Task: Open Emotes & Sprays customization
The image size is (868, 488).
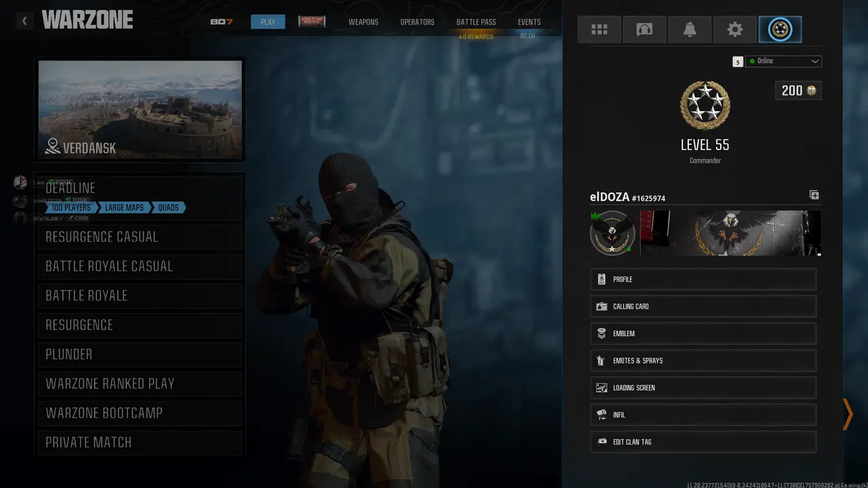Action: point(703,361)
